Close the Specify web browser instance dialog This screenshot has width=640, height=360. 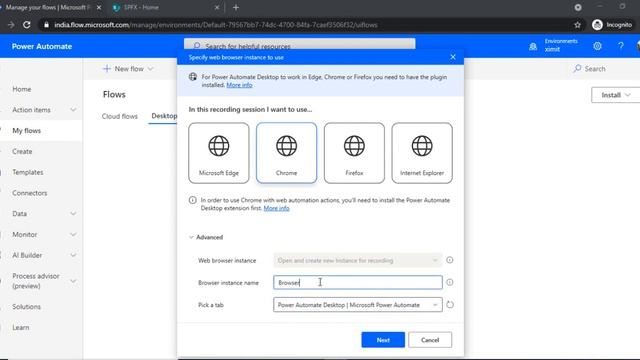(453, 57)
